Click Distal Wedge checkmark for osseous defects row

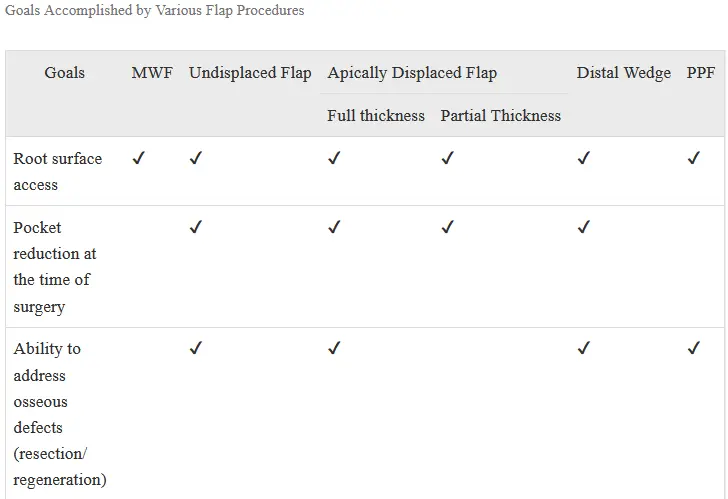584,348
